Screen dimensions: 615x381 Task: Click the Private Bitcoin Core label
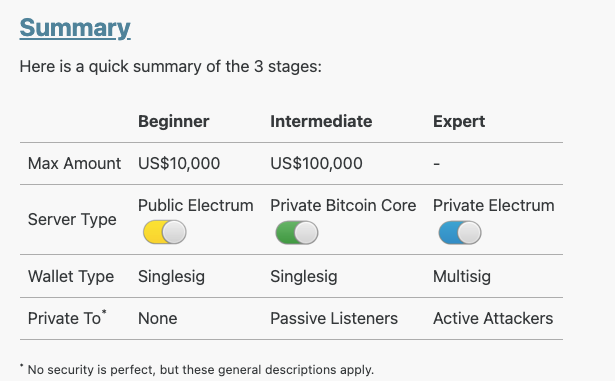[x=343, y=206]
